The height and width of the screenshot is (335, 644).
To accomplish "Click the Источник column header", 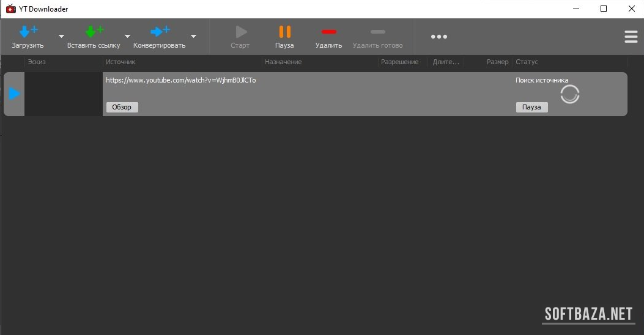I will tap(120, 62).
